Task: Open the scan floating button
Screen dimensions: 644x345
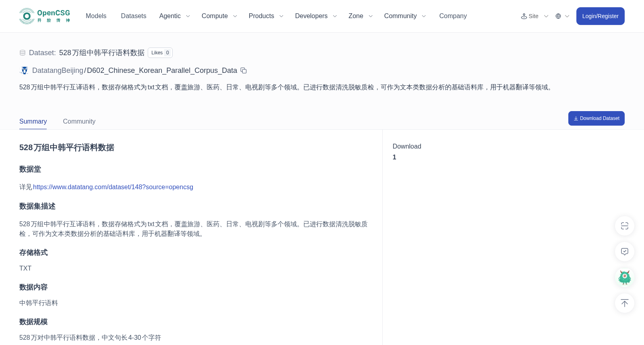Action: (625, 226)
